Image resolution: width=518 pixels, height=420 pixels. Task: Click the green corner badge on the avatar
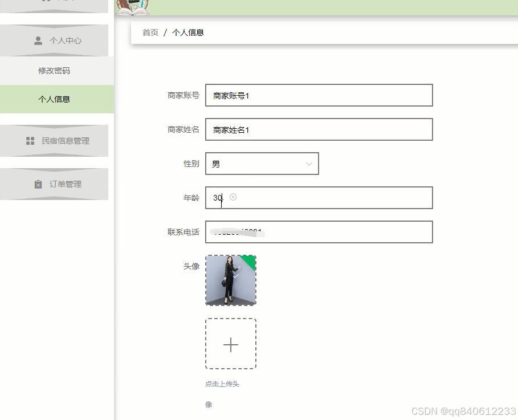pos(248,261)
